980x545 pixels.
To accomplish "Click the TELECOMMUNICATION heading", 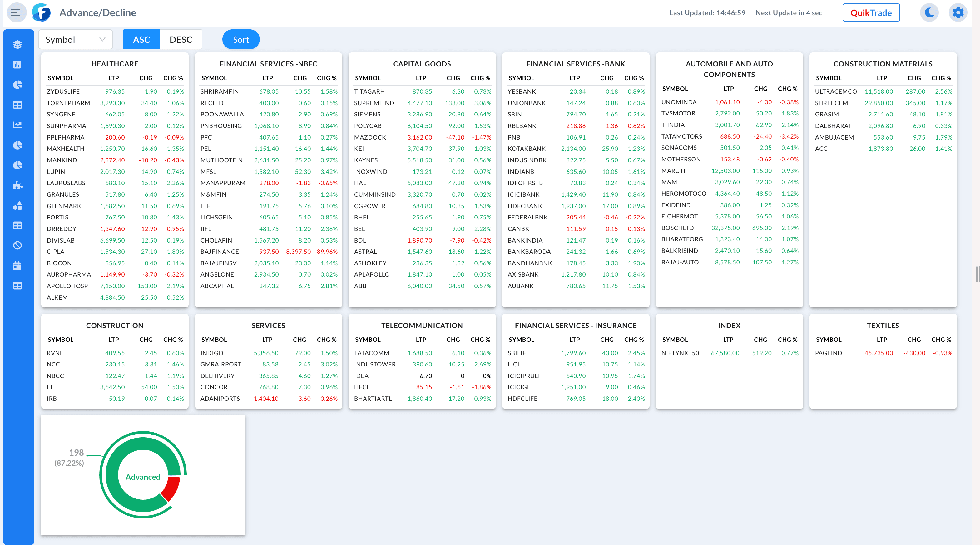I will [422, 326].
